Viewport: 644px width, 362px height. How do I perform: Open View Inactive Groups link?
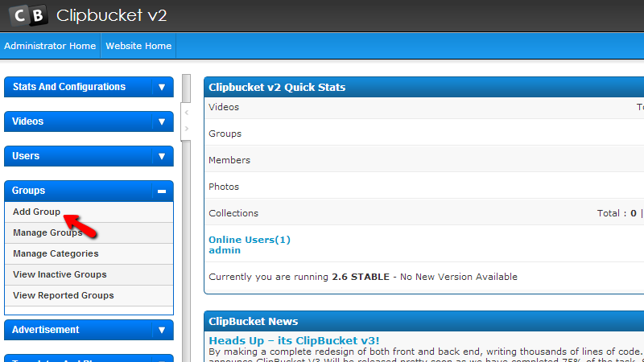pos(60,274)
